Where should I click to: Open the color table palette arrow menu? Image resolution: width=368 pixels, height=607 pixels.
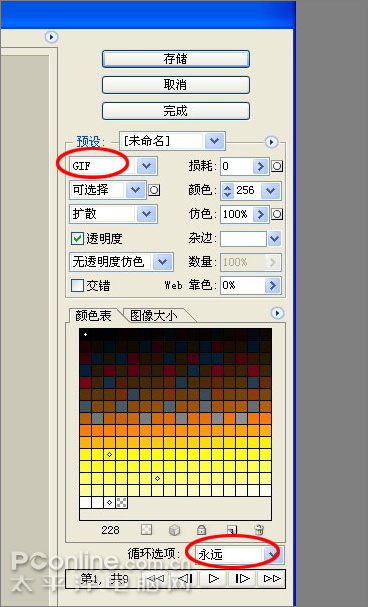click(277, 313)
